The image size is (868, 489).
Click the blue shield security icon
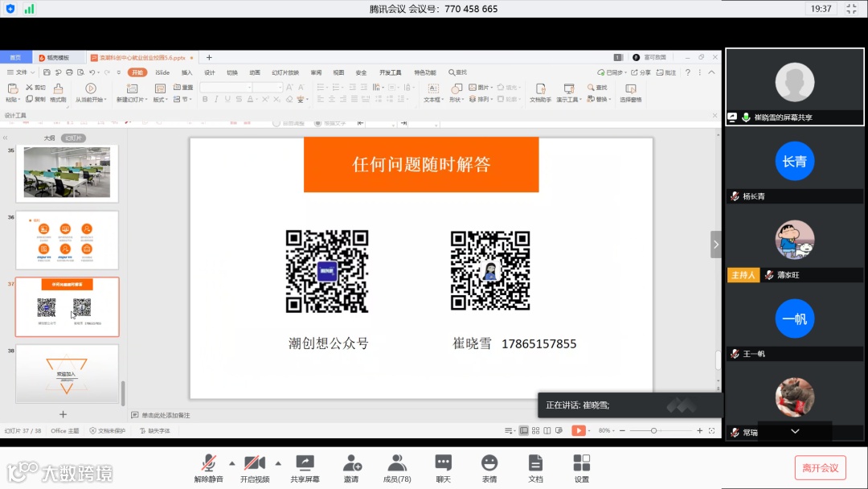pyautogui.click(x=10, y=9)
